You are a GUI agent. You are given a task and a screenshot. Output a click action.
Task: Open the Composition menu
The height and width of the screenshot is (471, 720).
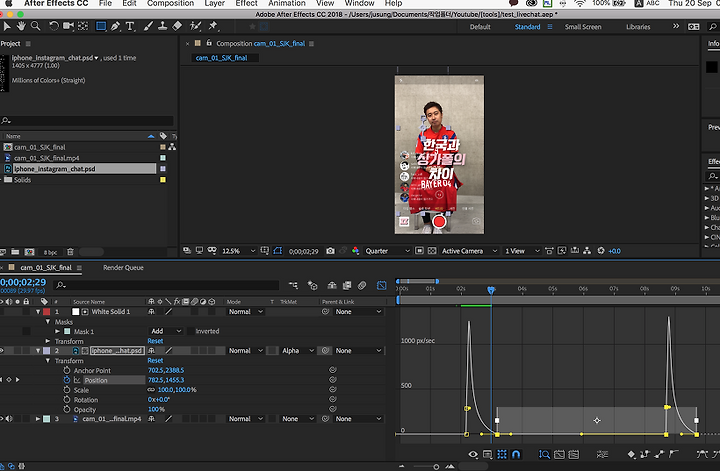pyautogui.click(x=170, y=3)
